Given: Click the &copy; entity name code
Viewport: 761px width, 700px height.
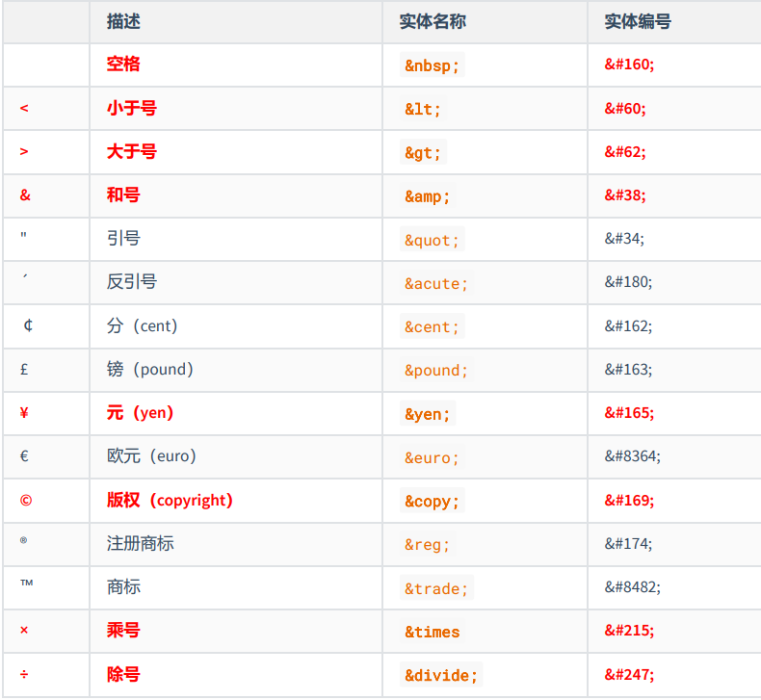Looking at the screenshot, I should [x=432, y=502].
